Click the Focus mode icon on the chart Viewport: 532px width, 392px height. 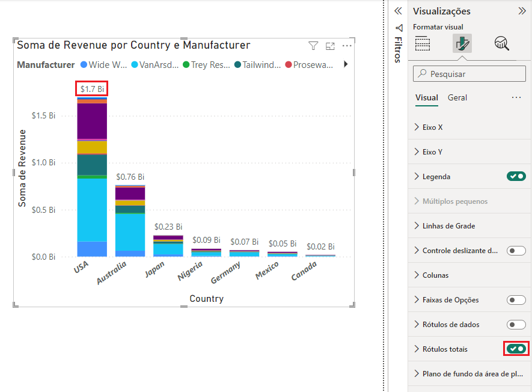coord(330,46)
